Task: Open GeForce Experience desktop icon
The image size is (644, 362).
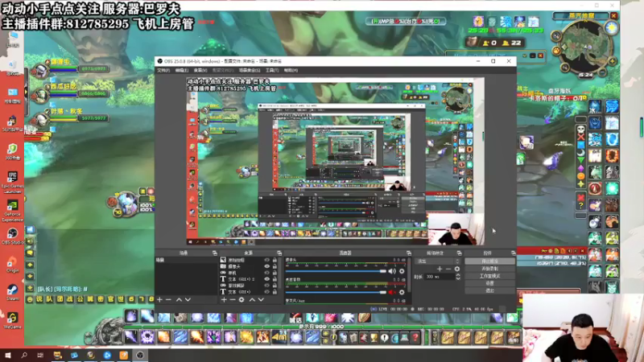Action: 12,211
